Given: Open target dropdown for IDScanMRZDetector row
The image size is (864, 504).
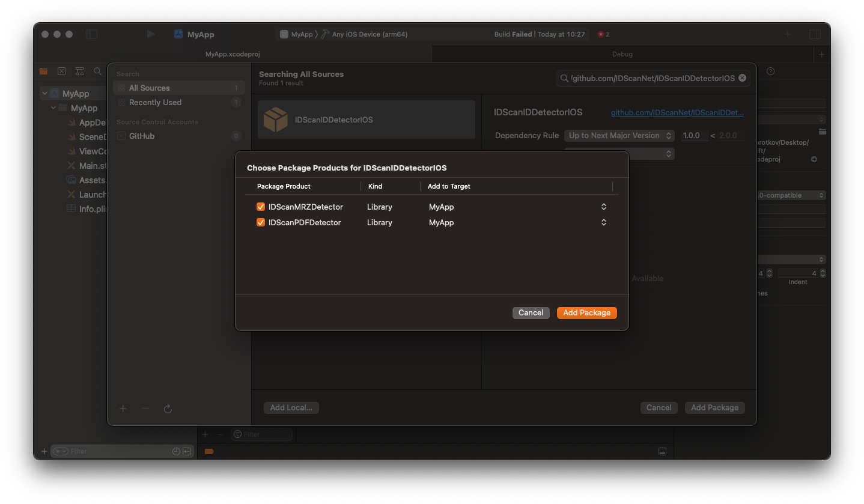Looking at the screenshot, I should click(604, 207).
